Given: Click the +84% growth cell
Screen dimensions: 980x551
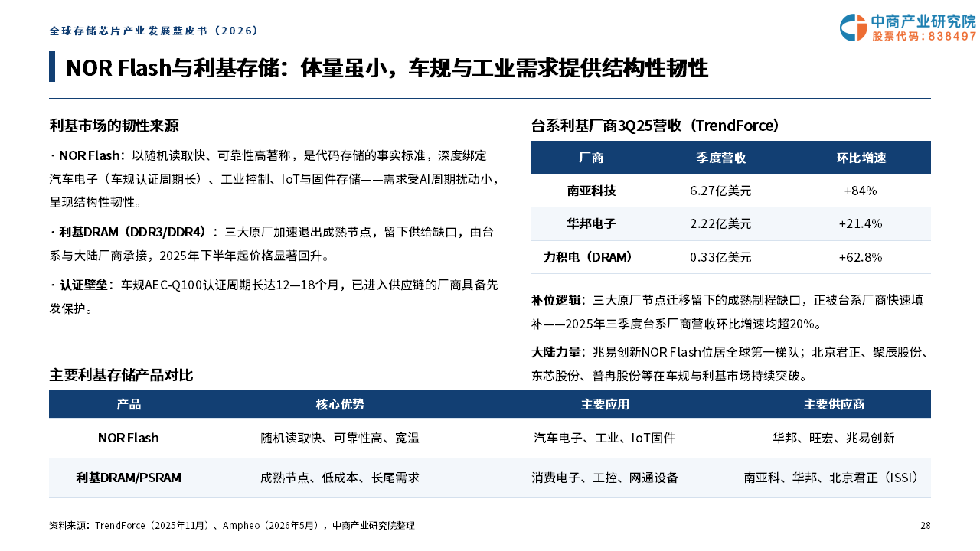Looking at the screenshot, I should 861,191.
